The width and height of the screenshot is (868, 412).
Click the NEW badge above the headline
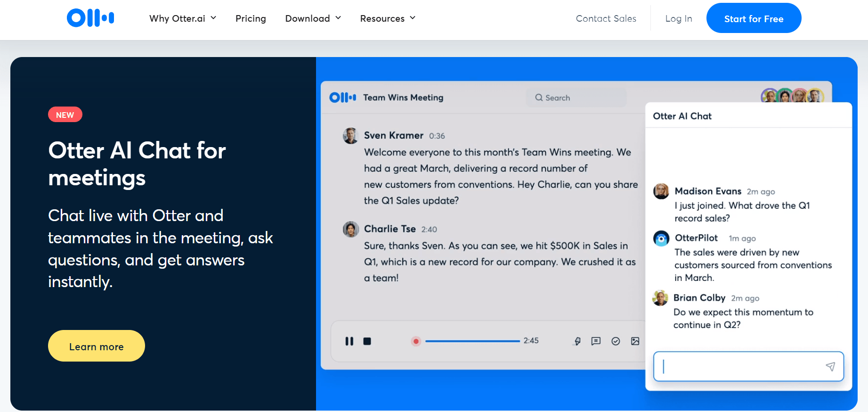click(x=65, y=115)
